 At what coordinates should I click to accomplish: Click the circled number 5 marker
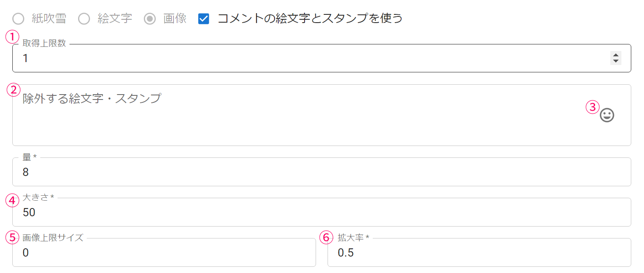point(12,237)
